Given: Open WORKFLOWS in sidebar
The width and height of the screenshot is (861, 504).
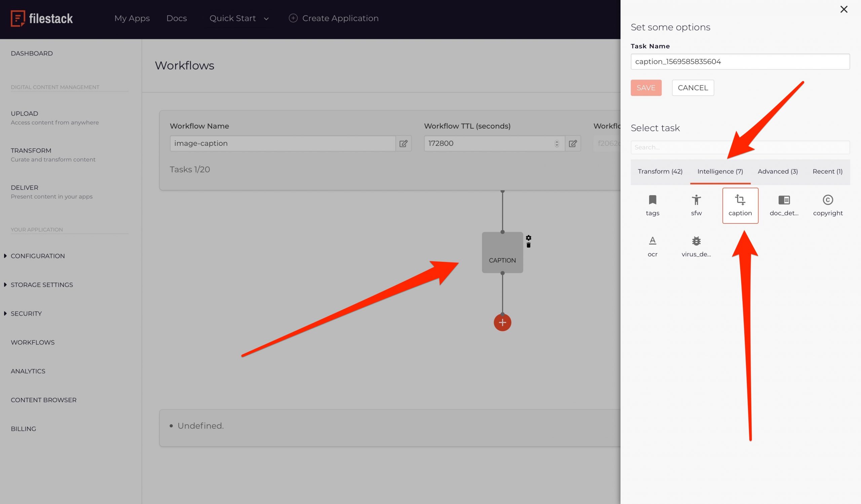Looking at the screenshot, I should point(33,342).
